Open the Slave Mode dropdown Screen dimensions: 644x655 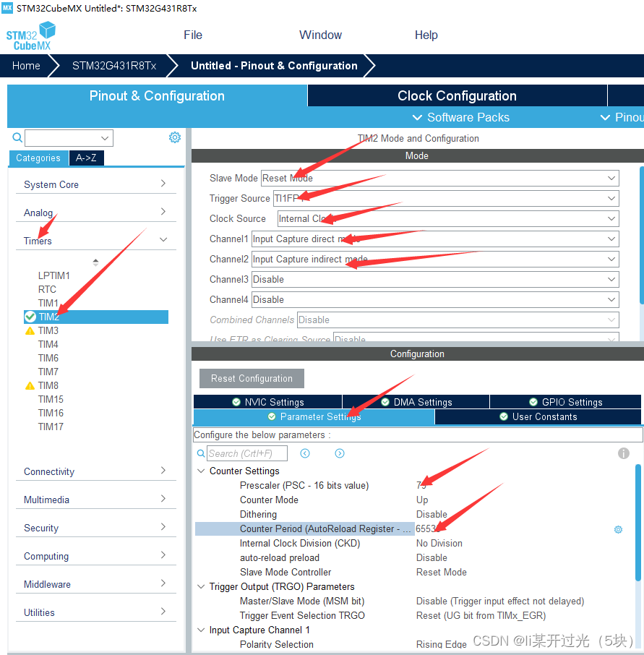[439, 178]
